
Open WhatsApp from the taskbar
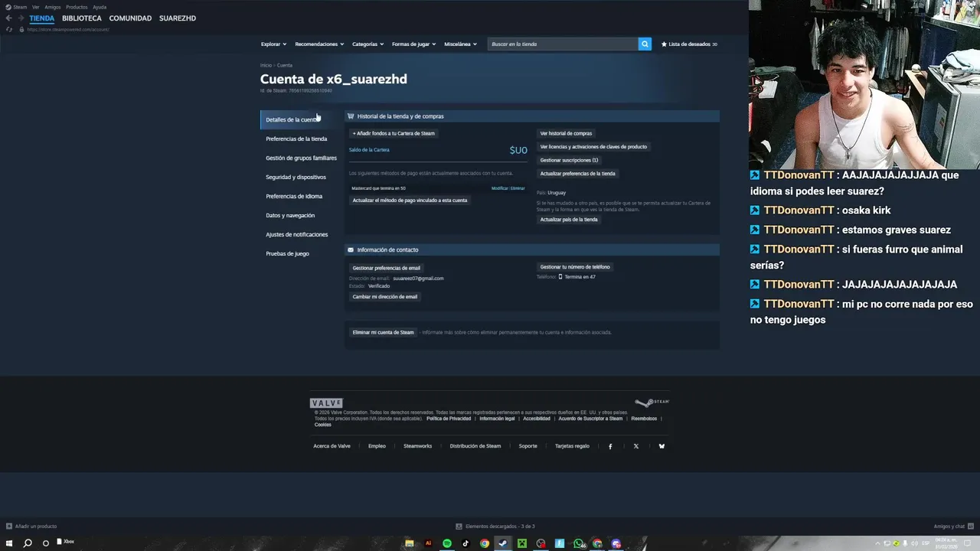point(579,543)
